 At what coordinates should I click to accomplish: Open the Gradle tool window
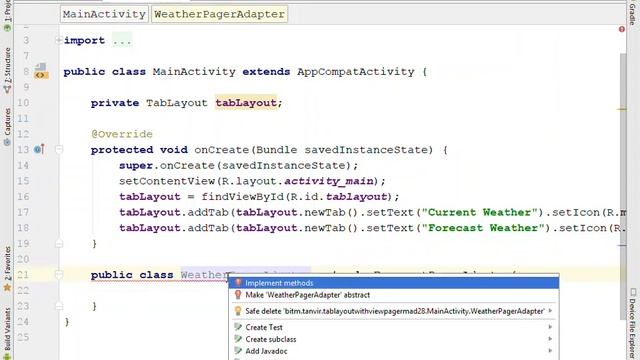click(632, 13)
